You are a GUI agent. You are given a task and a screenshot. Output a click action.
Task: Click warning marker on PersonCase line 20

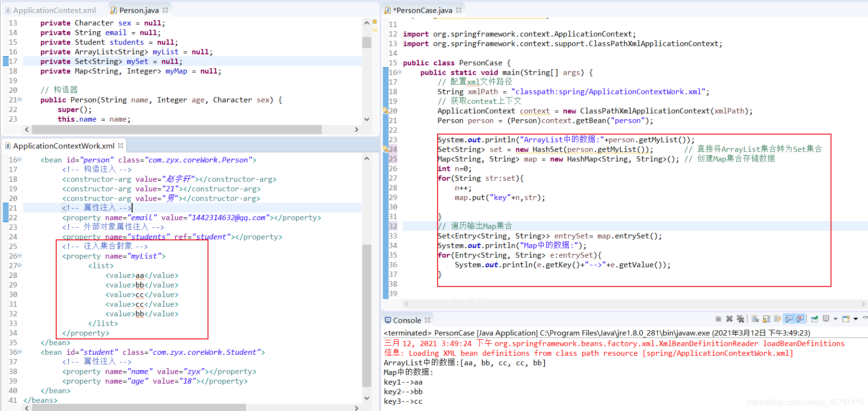[x=385, y=111]
